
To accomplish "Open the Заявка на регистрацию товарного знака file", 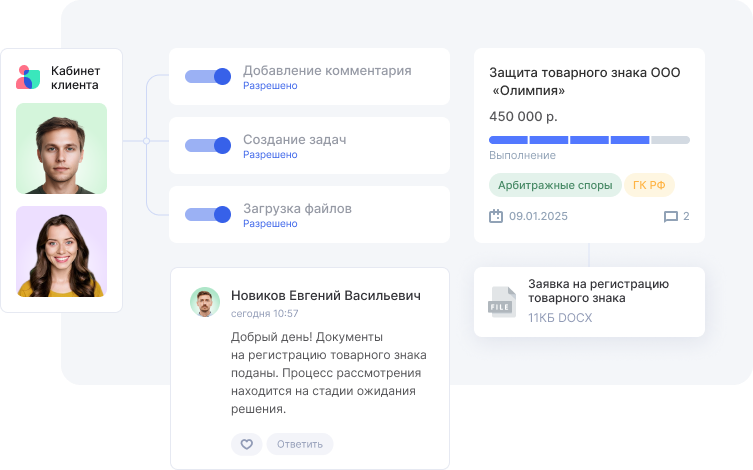I will click(598, 291).
